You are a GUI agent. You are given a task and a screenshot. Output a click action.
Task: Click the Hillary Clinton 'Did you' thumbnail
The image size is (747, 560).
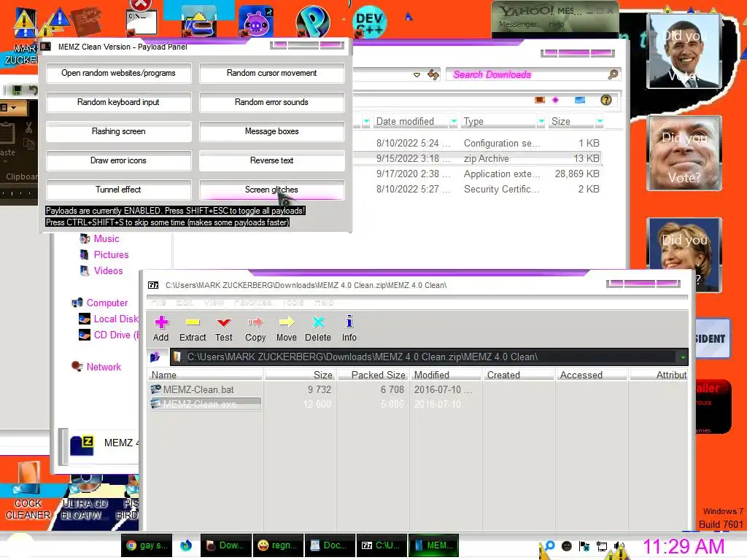[x=684, y=254]
